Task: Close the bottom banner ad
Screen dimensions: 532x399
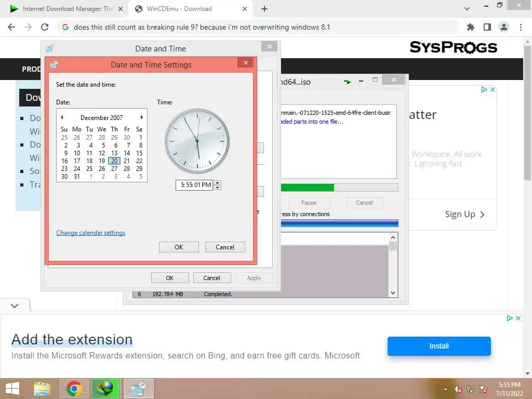Action: (x=518, y=318)
